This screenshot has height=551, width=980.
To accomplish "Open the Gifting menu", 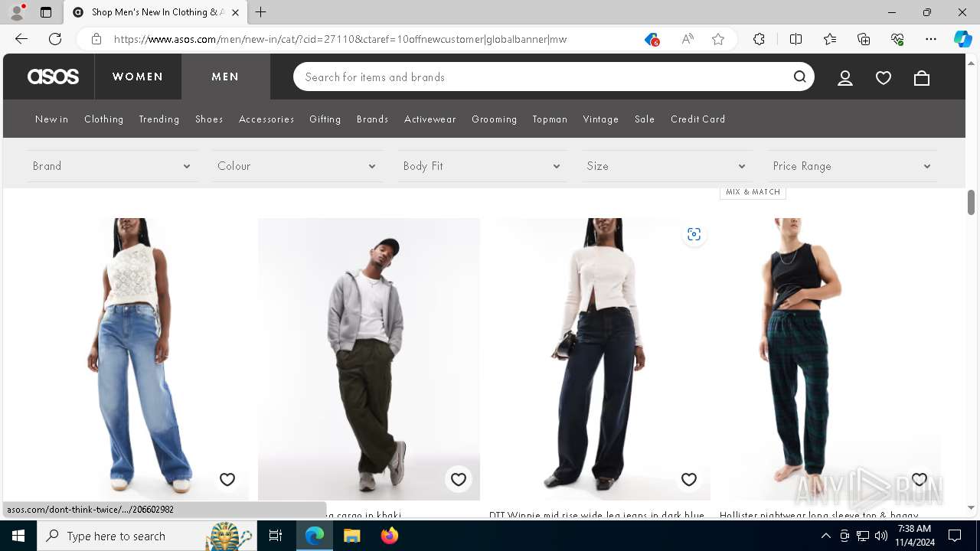I will tap(325, 119).
